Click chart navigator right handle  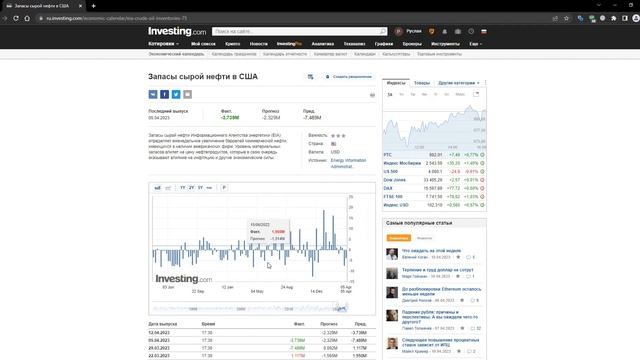347,305
